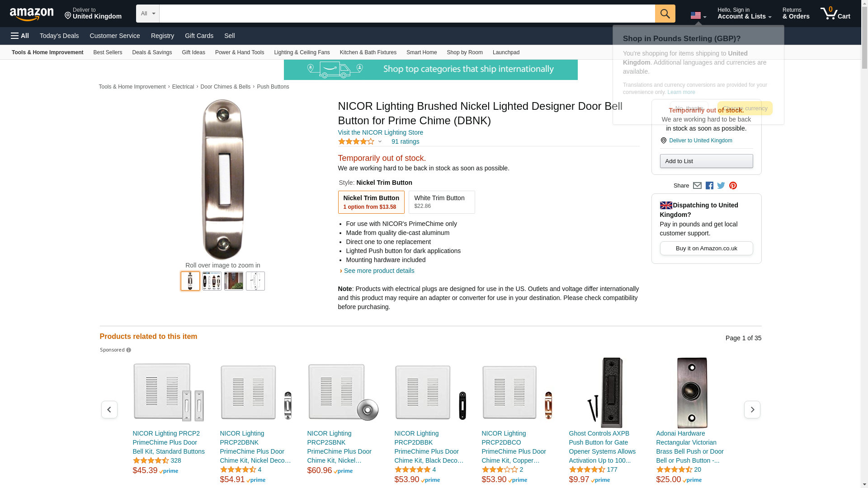The image size is (868, 488).
Task: Expand the US flag language selector
Action: click(698, 16)
